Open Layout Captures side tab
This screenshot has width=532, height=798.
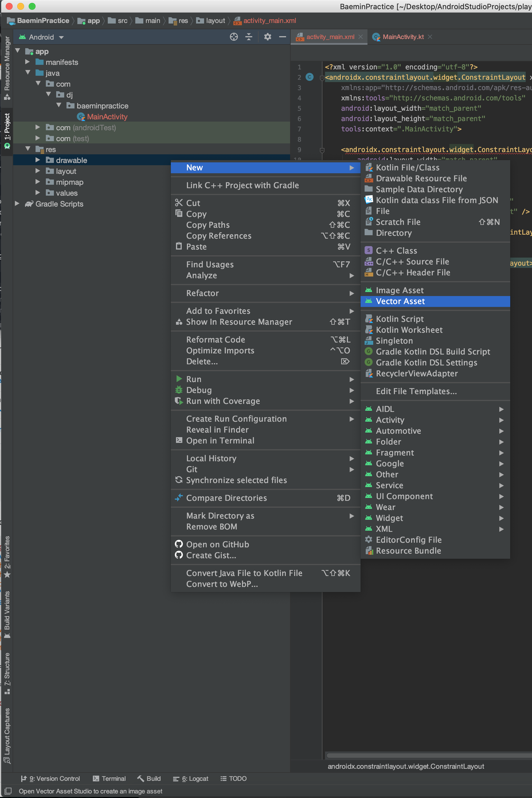(x=7, y=735)
